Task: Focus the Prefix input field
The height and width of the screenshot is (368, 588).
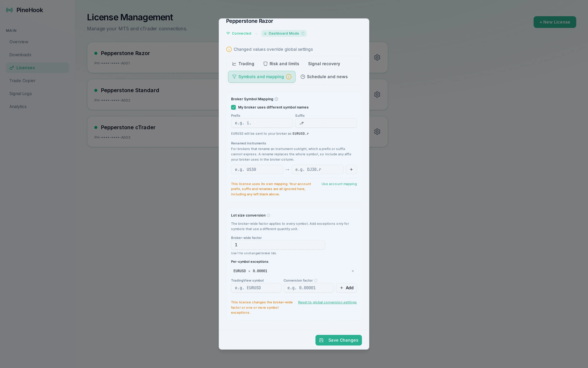Action: click(262, 123)
